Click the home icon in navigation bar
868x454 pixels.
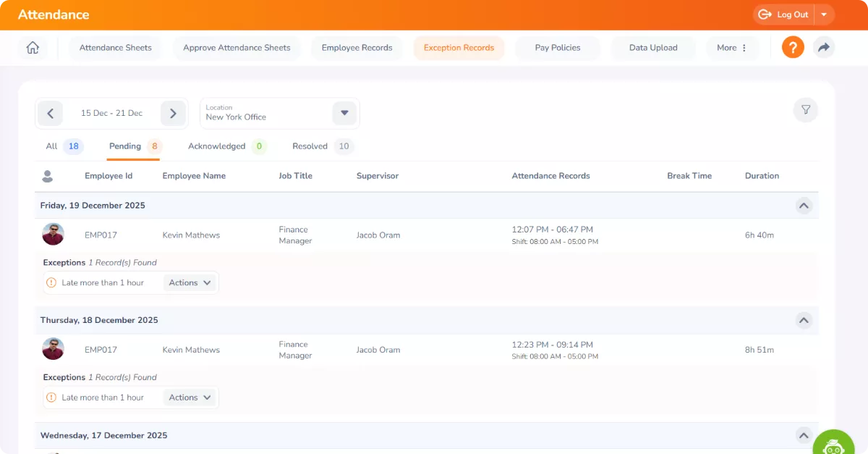pos(33,48)
